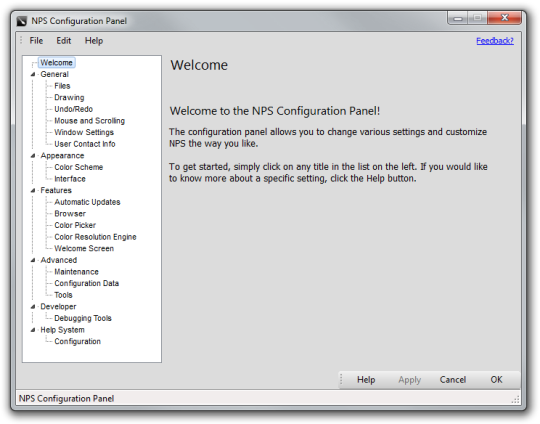Viewport: 540px width, 424px height.
Task: Open the File menu
Action: coord(36,41)
